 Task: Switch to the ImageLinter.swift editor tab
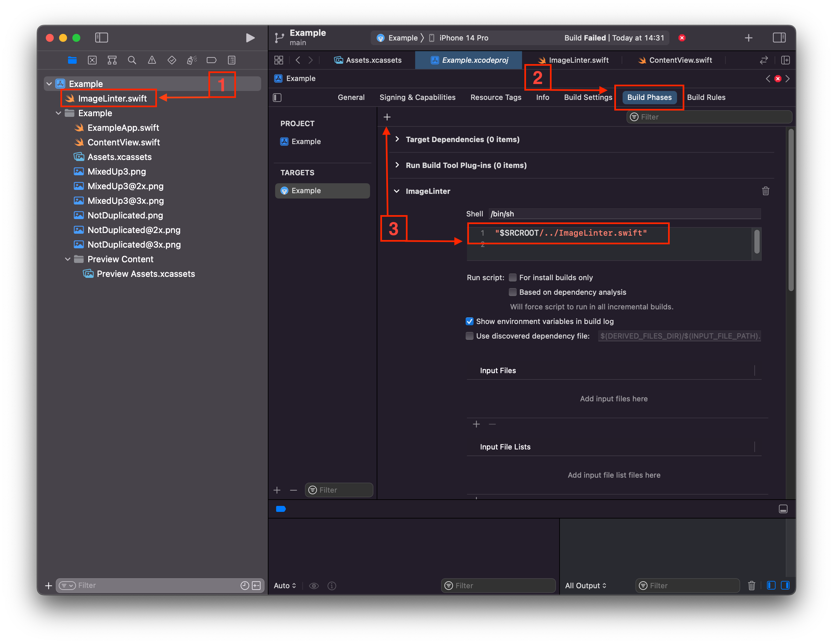point(573,60)
